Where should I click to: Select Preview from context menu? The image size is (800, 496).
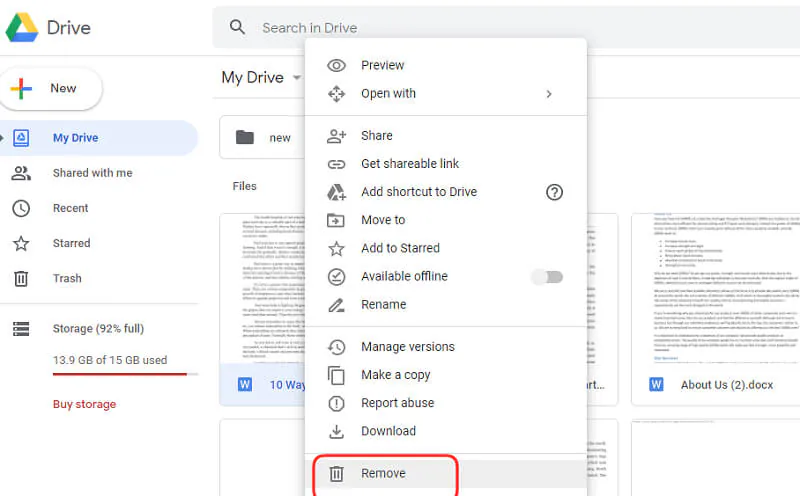[x=446, y=65]
